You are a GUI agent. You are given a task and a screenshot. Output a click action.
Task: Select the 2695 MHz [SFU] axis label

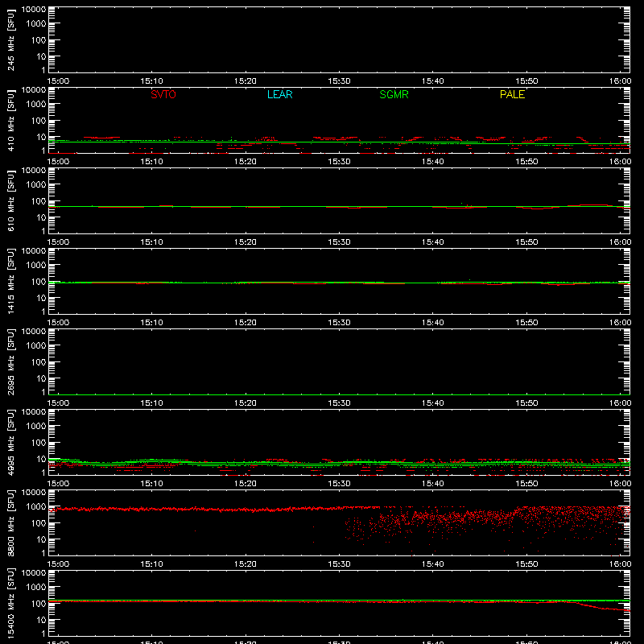[x=11, y=362]
